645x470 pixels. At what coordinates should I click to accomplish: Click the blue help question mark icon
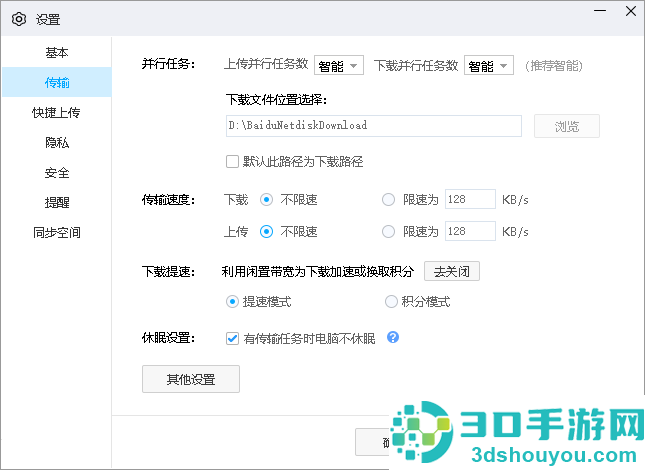tap(393, 337)
